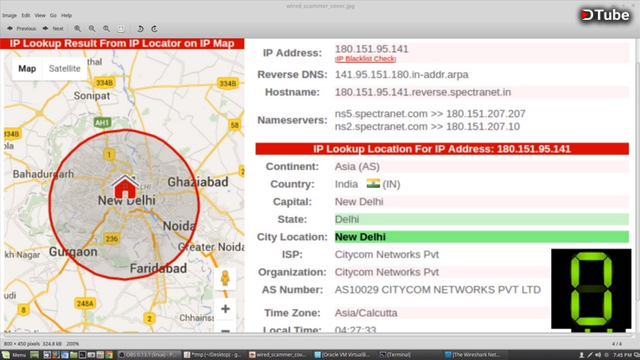Click the 7:45 PM clock
The height and width of the screenshot is (360, 640).
click(x=622, y=355)
